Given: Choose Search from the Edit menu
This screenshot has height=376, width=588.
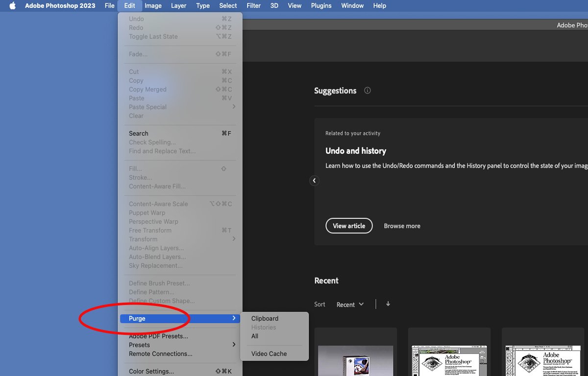Looking at the screenshot, I should pos(138,133).
